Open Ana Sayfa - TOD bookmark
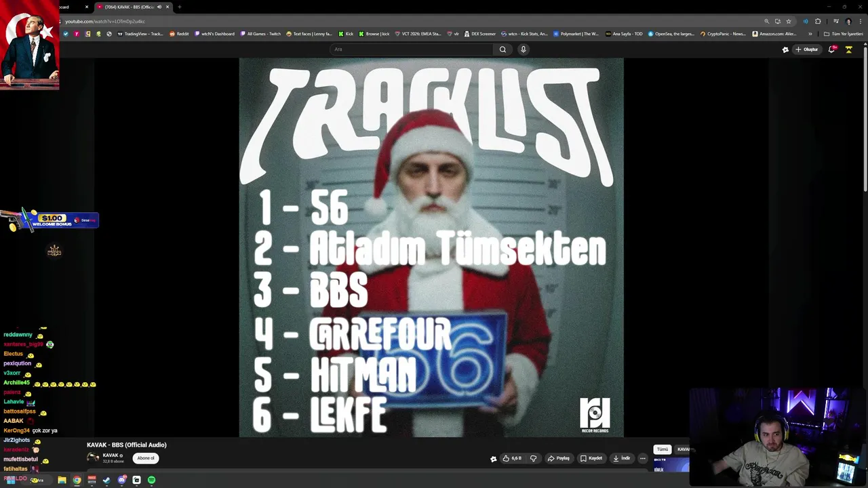Image resolution: width=868 pixels, height=488 pixels. (624, 34)
